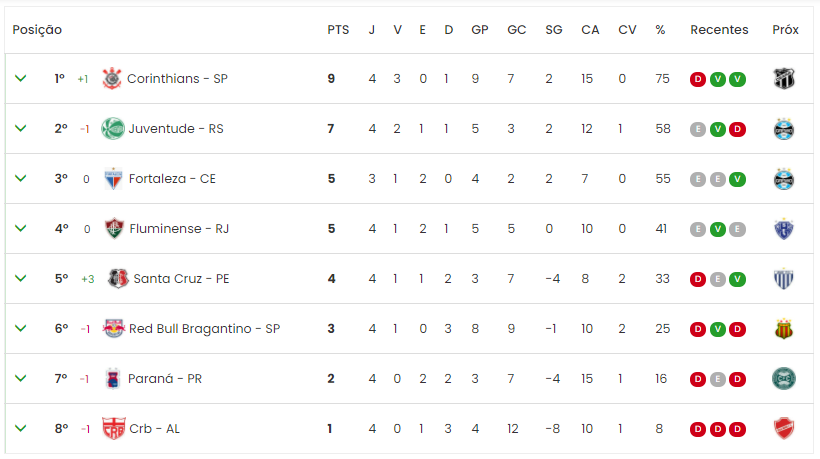Click the Red Bull Bragantino logo
Screen dimensions: 820x459
113,328
